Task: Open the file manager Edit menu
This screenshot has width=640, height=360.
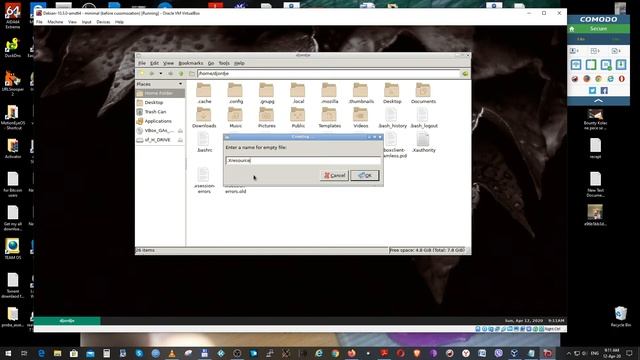Action: (x=154, y=63)
